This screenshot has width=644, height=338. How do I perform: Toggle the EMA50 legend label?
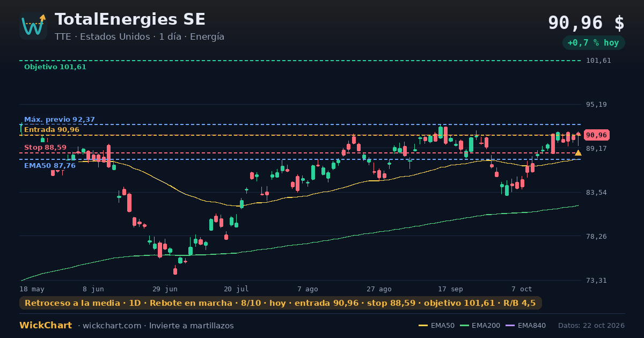tap(443, 326)
